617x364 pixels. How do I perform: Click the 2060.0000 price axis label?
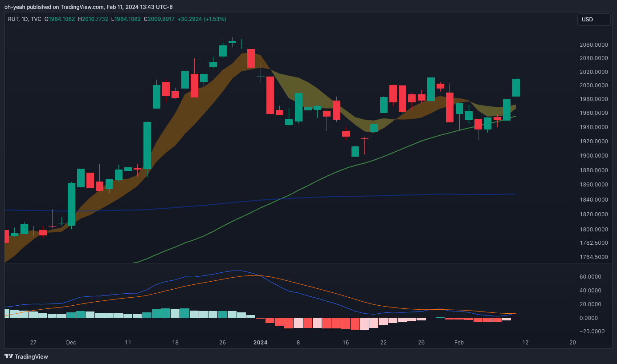594,45
